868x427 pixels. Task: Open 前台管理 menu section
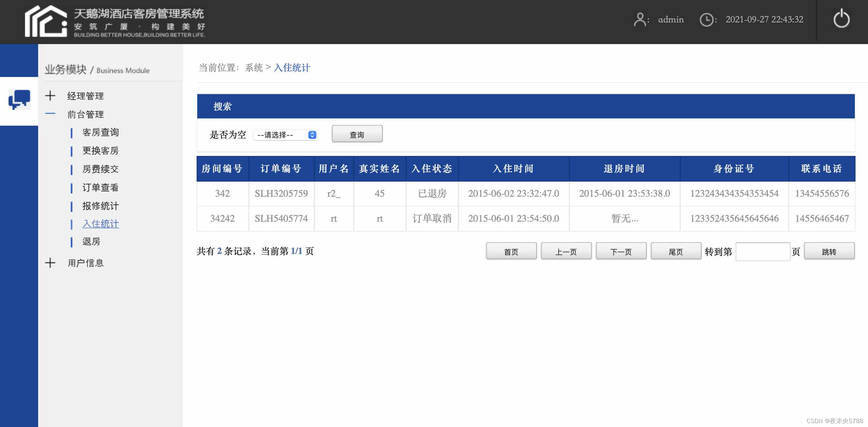(85, 114)
